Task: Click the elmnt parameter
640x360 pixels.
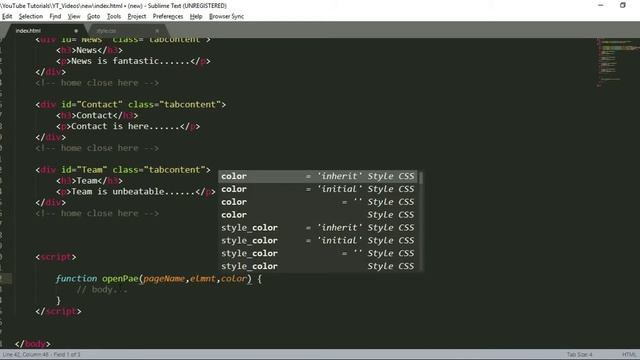Action: pyautogui.click(x=202, y=279)
